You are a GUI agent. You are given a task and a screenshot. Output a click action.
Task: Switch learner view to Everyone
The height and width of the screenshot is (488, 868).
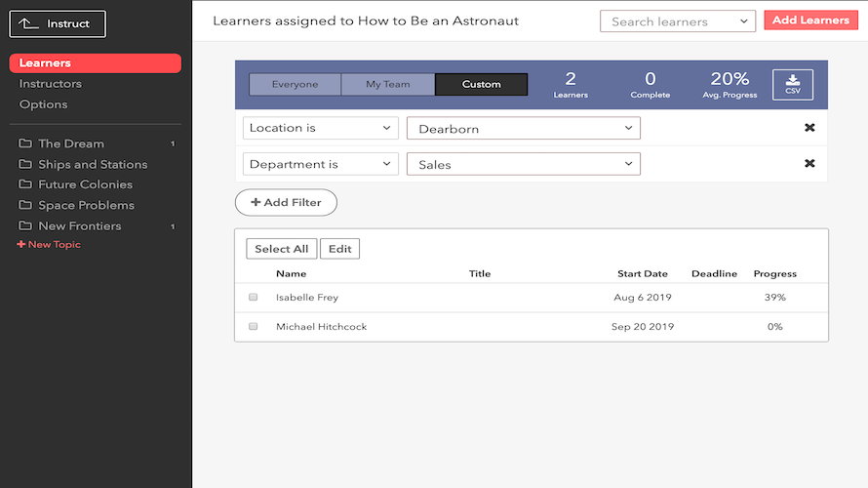(295, 85)
